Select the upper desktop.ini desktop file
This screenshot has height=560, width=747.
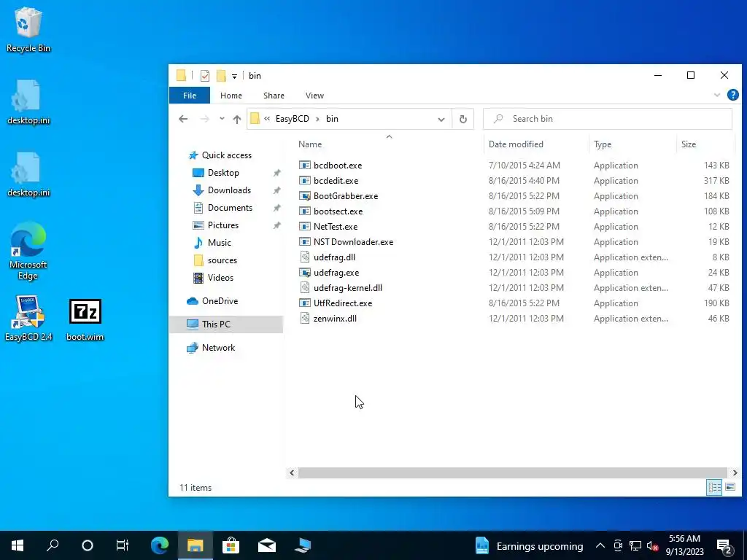tap(28, 102)
